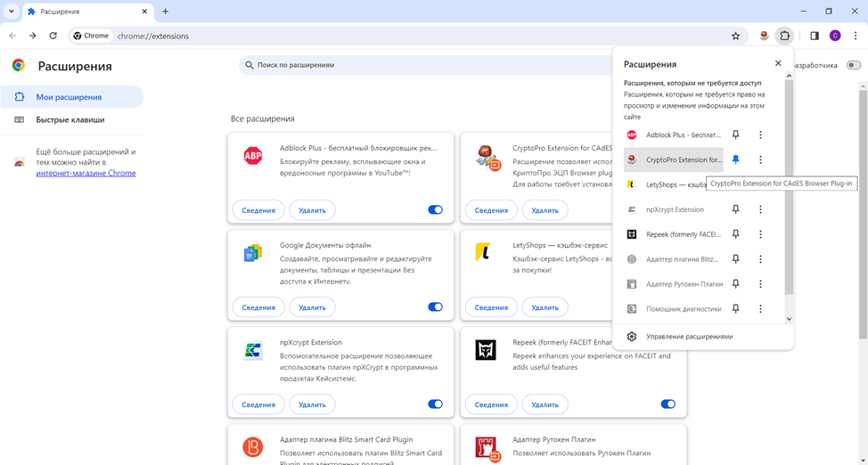Open more options for Adblock Plus in popup
This screenshot has height=465, width=868.
tap(760, 135)
